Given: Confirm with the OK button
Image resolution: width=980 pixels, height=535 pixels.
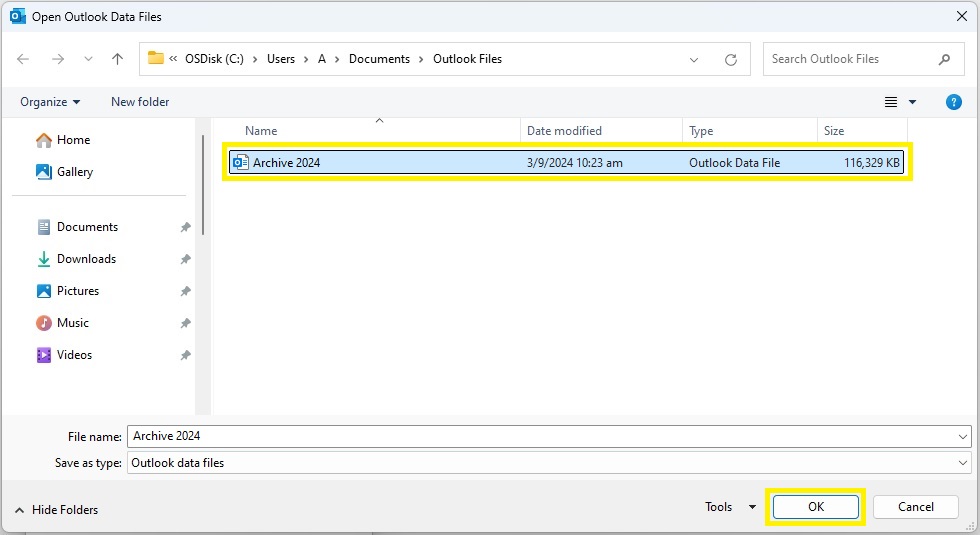Looking at the screenshot, I should [816, 507].
